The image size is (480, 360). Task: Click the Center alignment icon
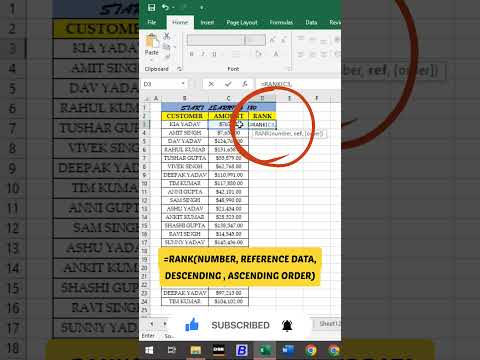312,54
